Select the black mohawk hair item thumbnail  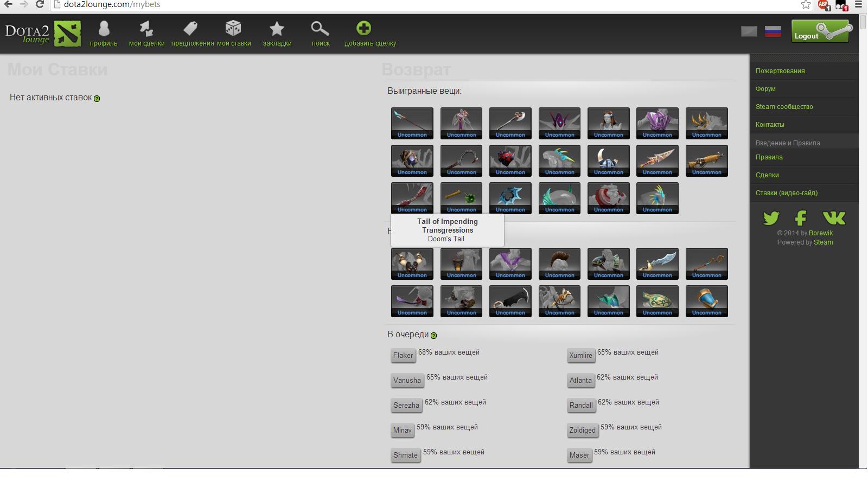[x=559, y=264]
